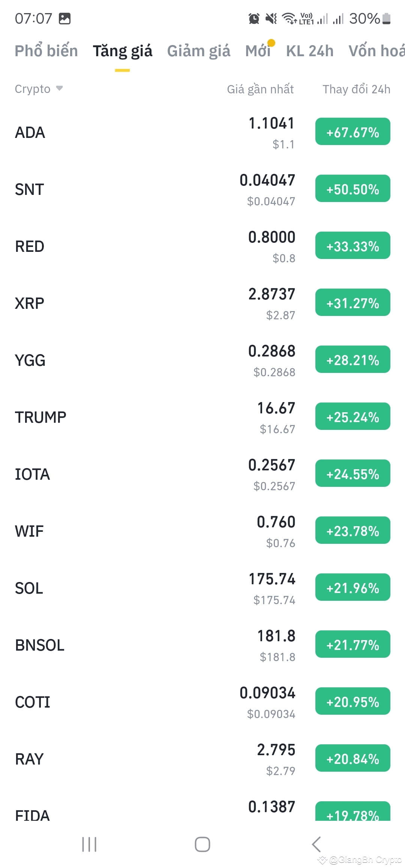Tap the ADA +67.67% change badge
Screen dimensions: 405x868
[353, 132]
